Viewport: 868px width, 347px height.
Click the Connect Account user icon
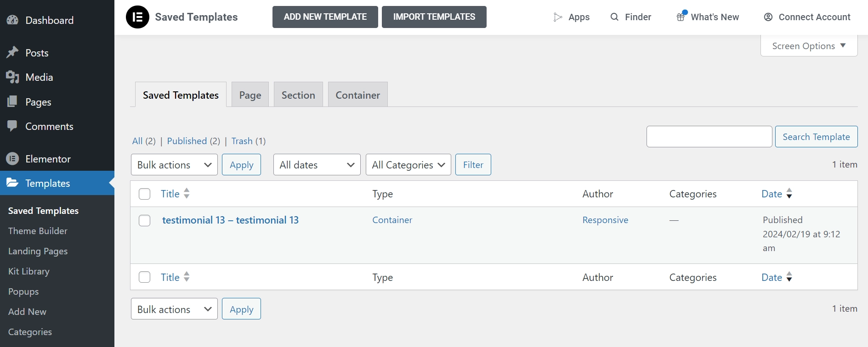(768, 17)
